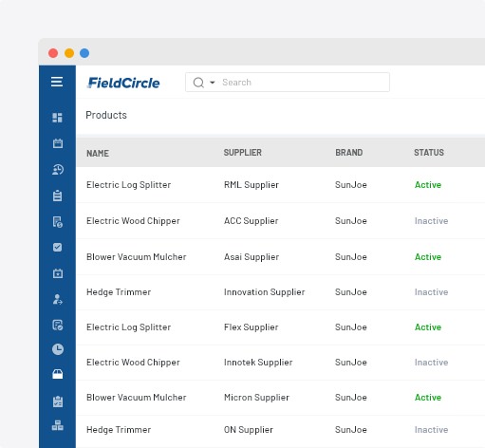Select Blower Vacuum Mulcher from Micron Supplier row

pyautogui.click(x=137, y=398)
